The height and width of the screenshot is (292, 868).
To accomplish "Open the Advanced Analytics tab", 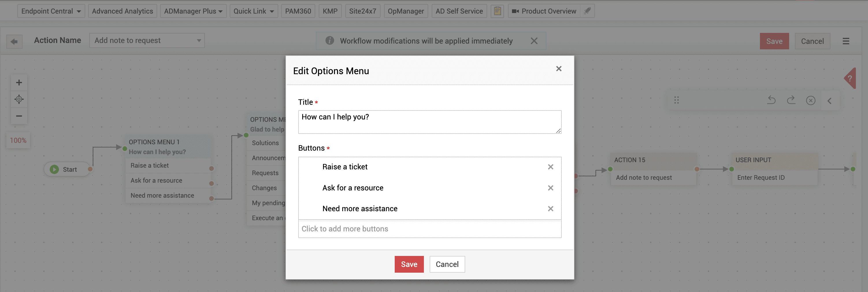I will pos(122,11).
